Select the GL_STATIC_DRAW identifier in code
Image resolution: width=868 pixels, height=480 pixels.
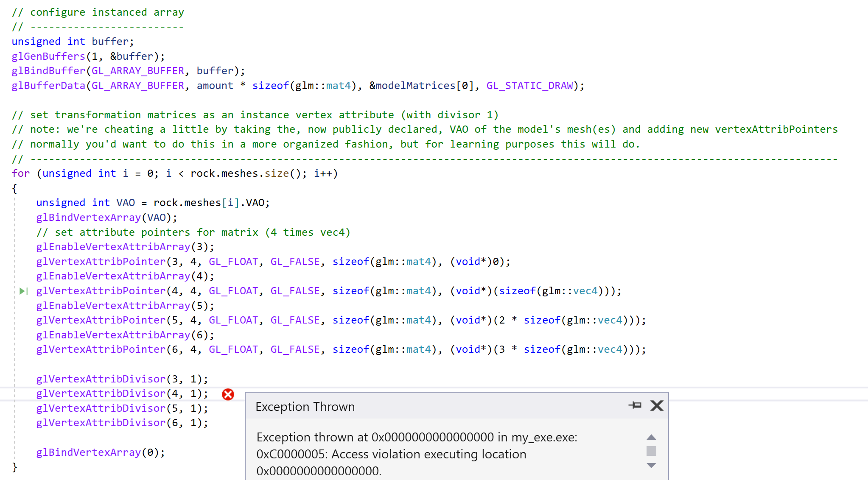click(x=529, y=85)
